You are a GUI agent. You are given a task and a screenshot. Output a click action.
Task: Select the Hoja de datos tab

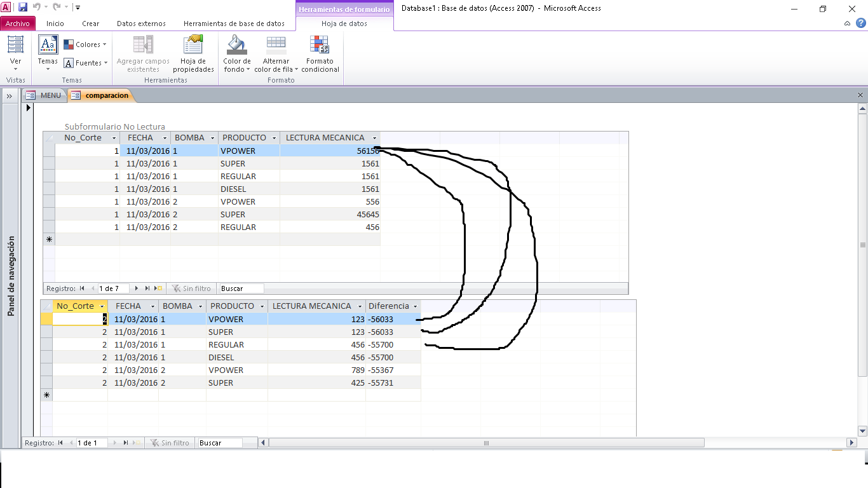coord(344,24)
